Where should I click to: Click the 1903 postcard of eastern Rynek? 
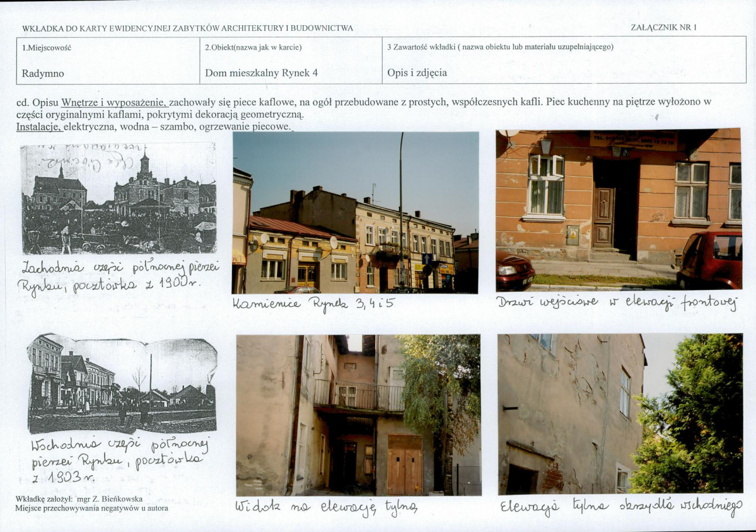122,384
